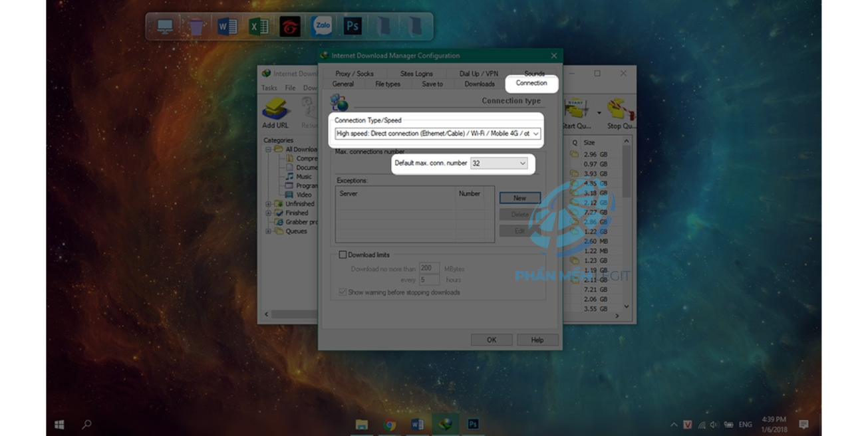Collapse the All Downloads tree node
Screen dimensions: 868x436
coord(269,150)
